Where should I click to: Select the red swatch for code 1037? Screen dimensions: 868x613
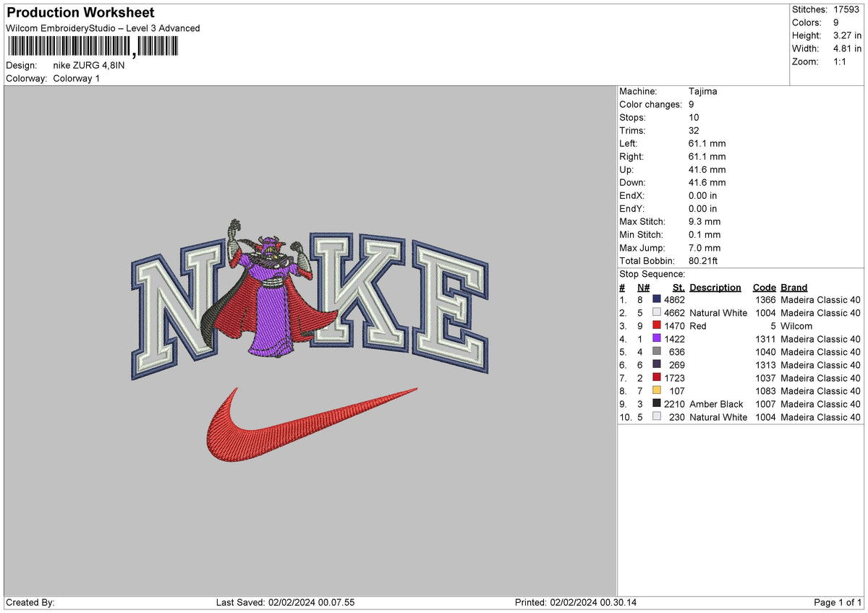[657, 378]
